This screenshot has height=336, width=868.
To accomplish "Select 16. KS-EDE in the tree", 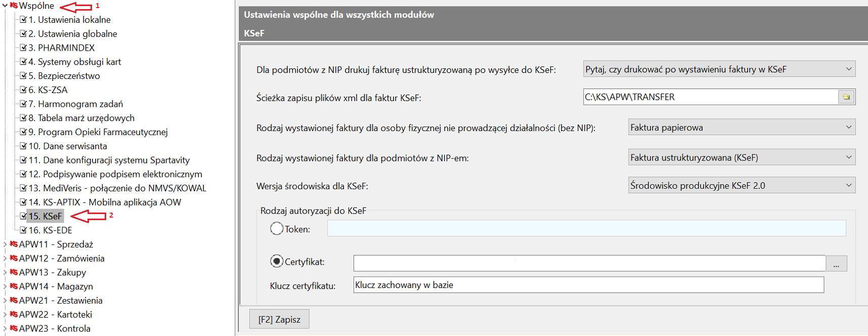I will click(50, 230).
